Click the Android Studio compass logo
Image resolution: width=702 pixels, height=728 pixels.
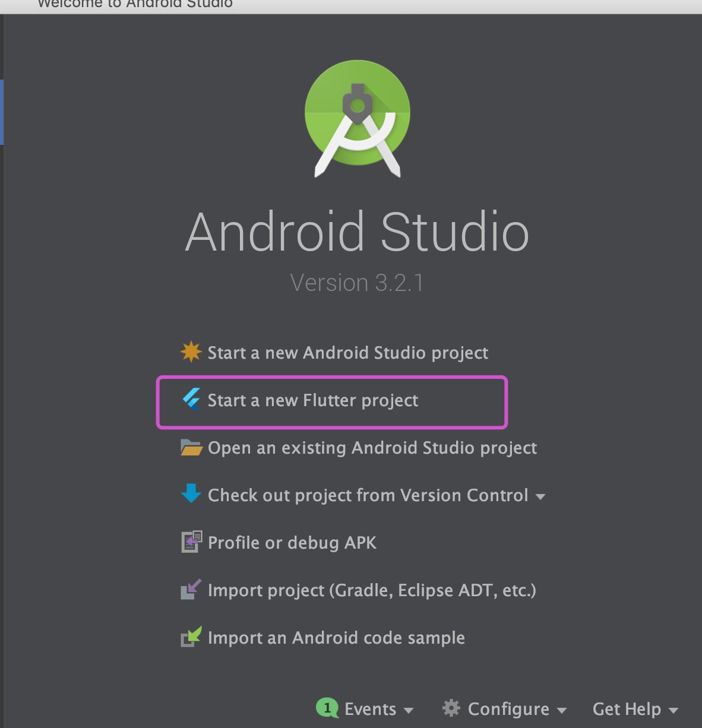(x=358, y=119)
